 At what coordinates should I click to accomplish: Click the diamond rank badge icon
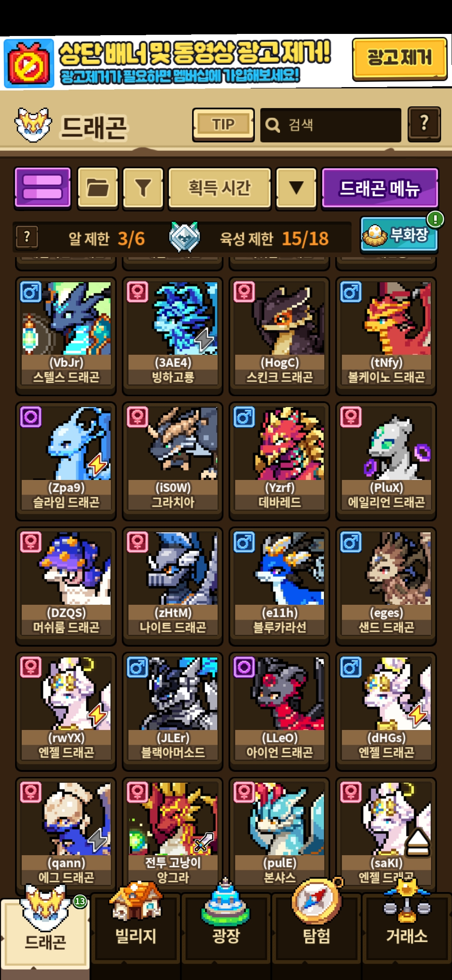184,237
